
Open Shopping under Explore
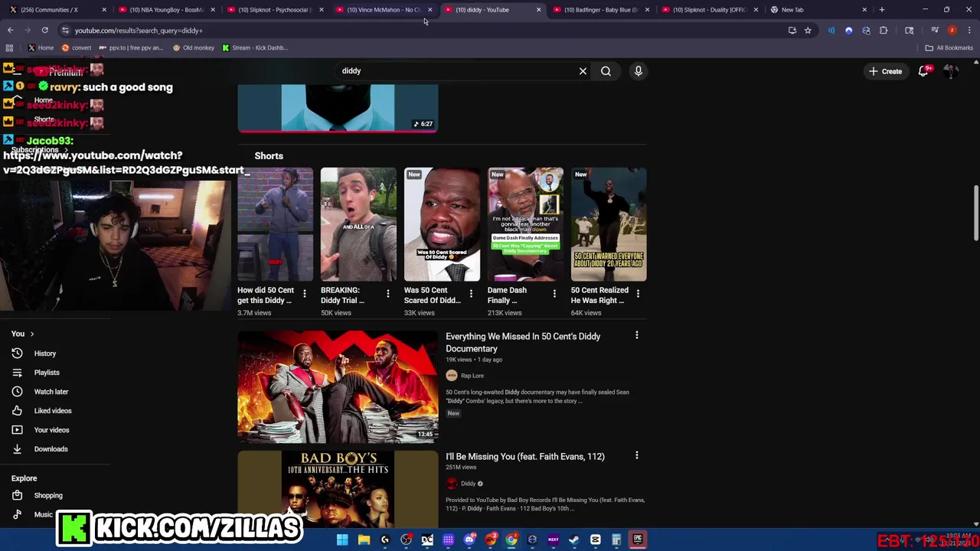[x=48, y=495]
